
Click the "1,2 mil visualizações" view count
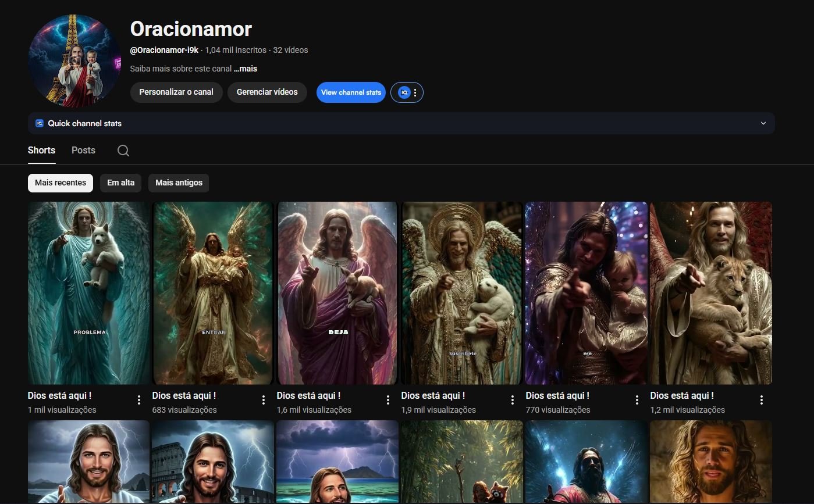point(688,410)
